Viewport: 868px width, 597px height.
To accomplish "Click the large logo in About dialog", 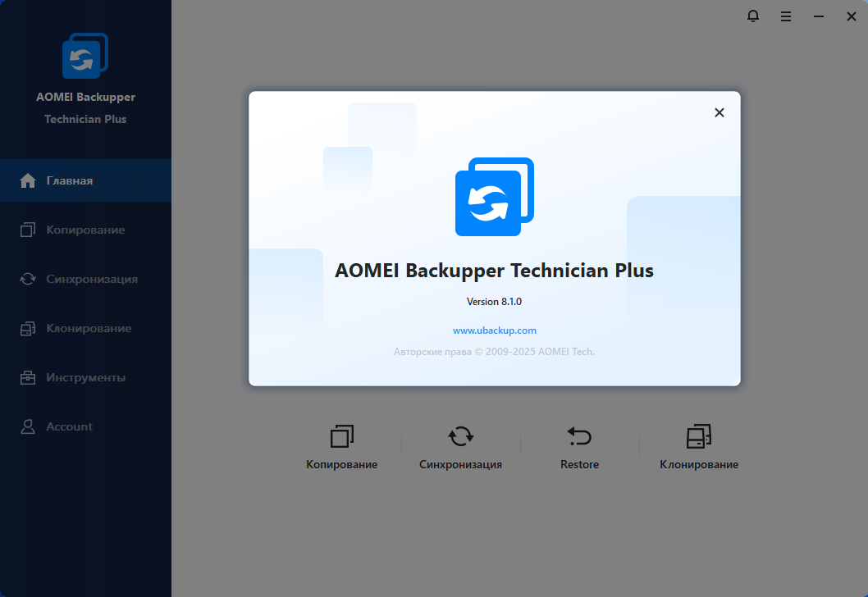I will click(x=495, y=197).
